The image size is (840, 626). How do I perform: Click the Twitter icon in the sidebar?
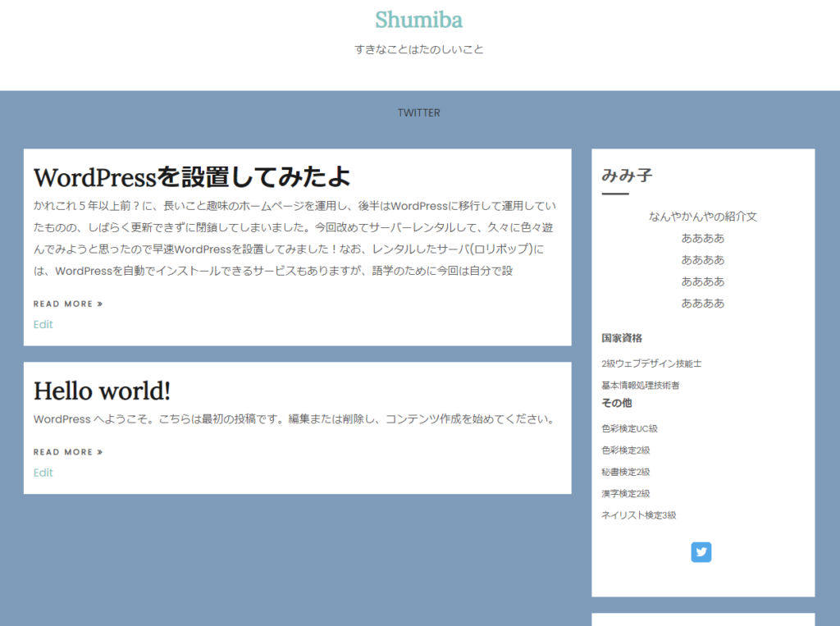pos(701,552)
